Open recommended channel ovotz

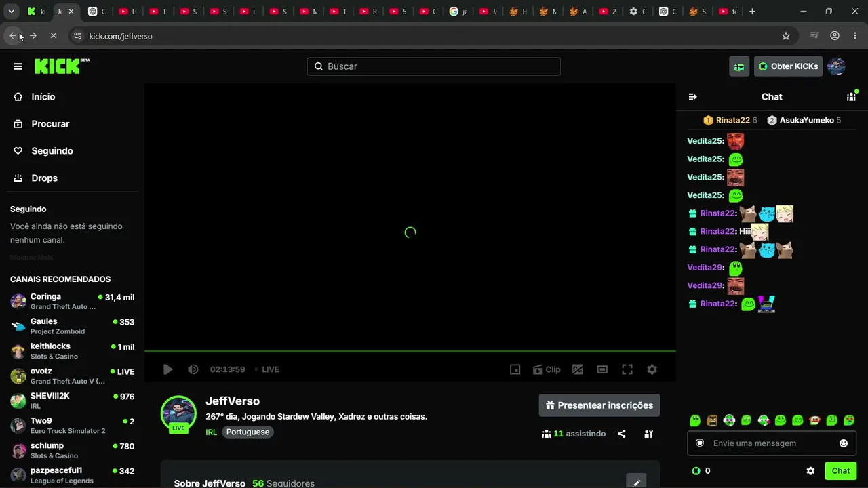pyautogui.click(x=72, y=375)
